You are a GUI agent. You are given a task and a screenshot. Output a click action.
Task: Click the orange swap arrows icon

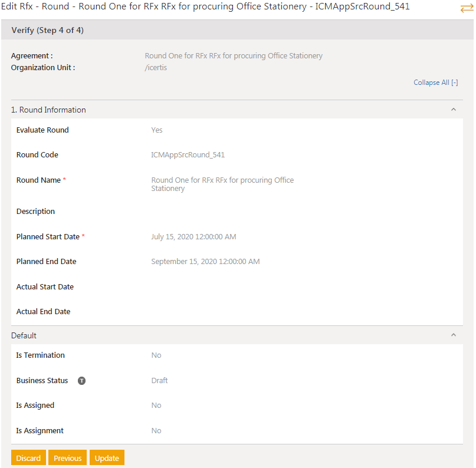pos(467,8)
